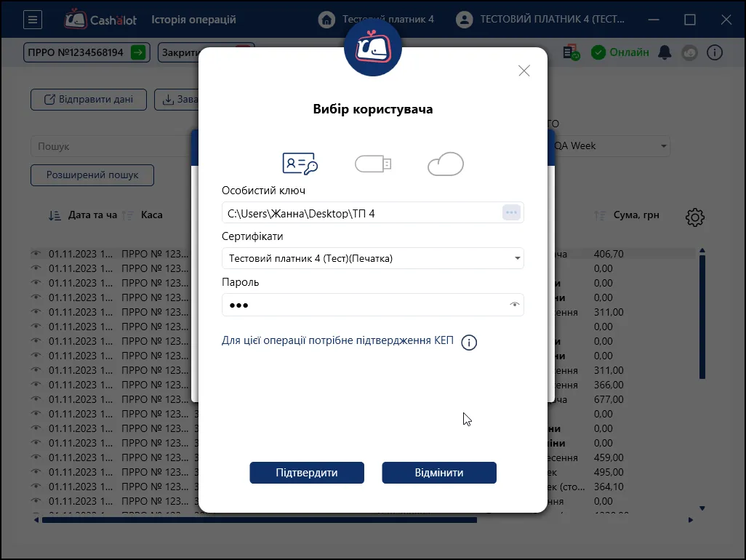Expand the Сертифікати dropdown
Image resolution: width=746 pixels, height=560 pixels.
[517, 258]
